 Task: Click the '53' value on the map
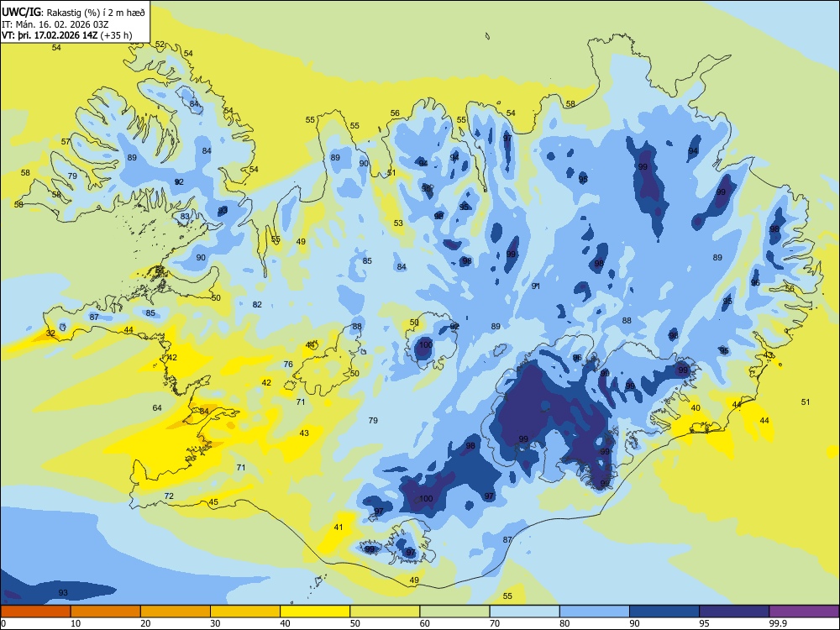pyautogui.click(x=398, y=223)
